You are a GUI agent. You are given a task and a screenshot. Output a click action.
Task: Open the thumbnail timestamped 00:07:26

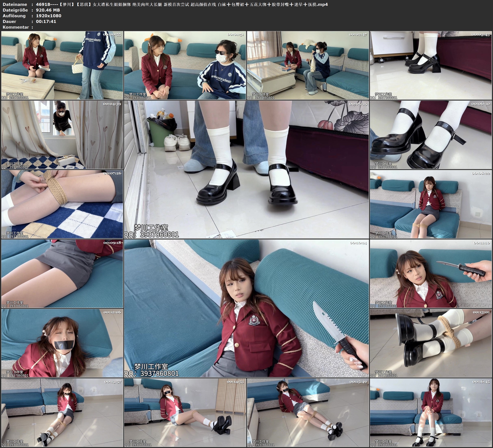point(62,204)
